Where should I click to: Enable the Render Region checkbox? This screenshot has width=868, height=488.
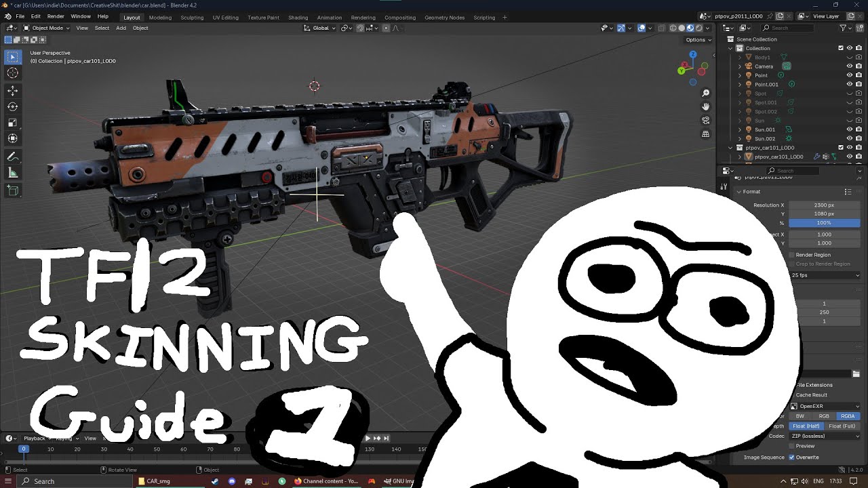tap(791, 255)
